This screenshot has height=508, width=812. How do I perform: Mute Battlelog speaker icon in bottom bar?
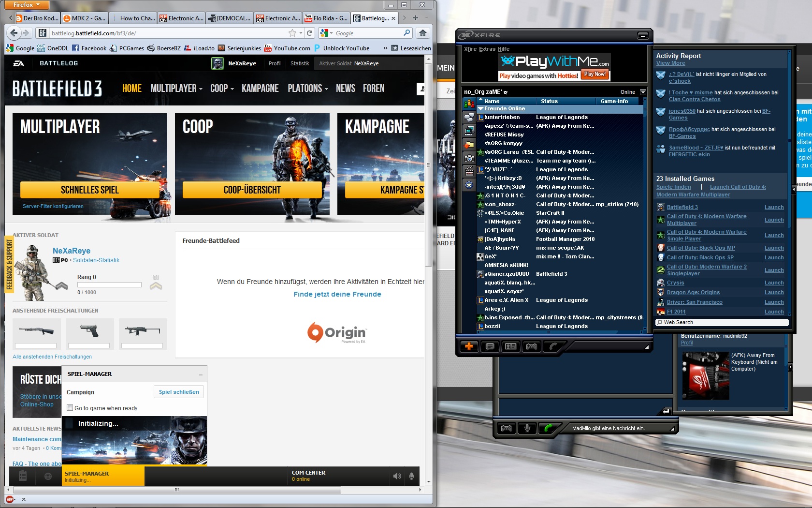(x=397, y=476)
